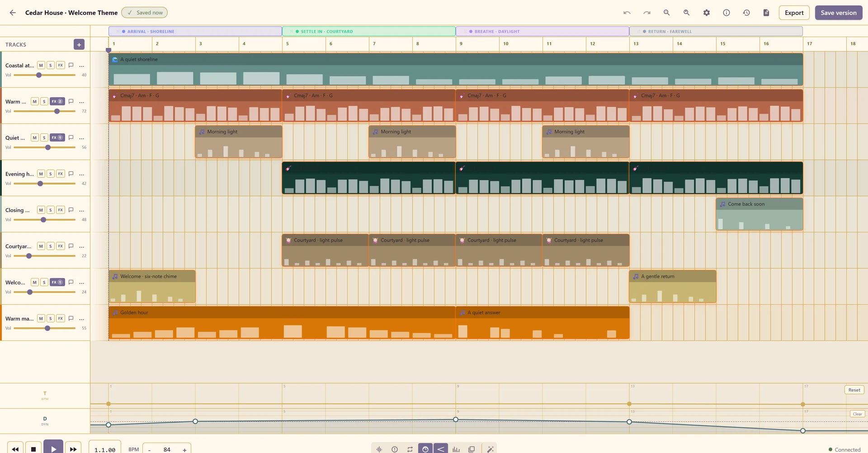Click the duplicate icon in the bottom toolbar
Viewport: 868px width, 453px height.
tap(472, 449)
